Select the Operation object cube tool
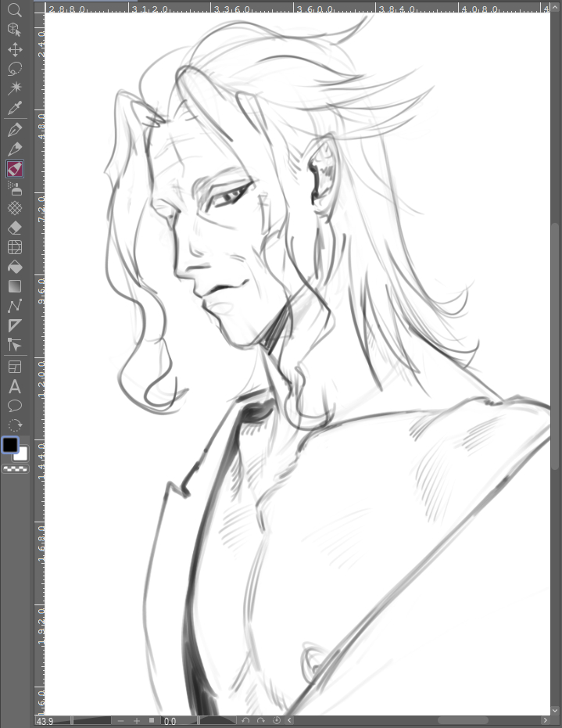 coord(14,30)
